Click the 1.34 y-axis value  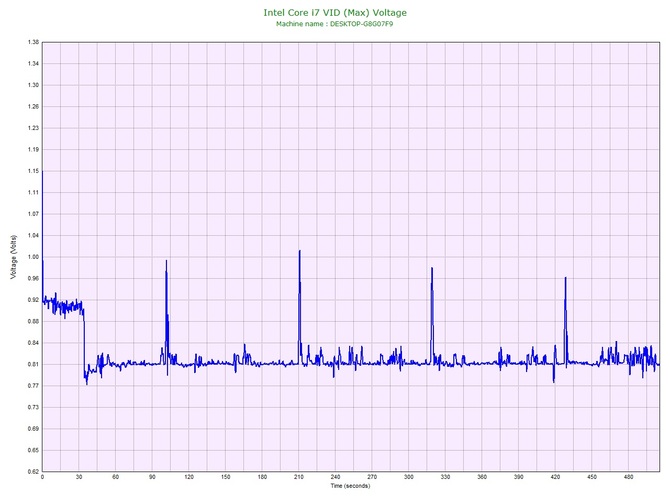pyautogui.click(x=33, y=64)
